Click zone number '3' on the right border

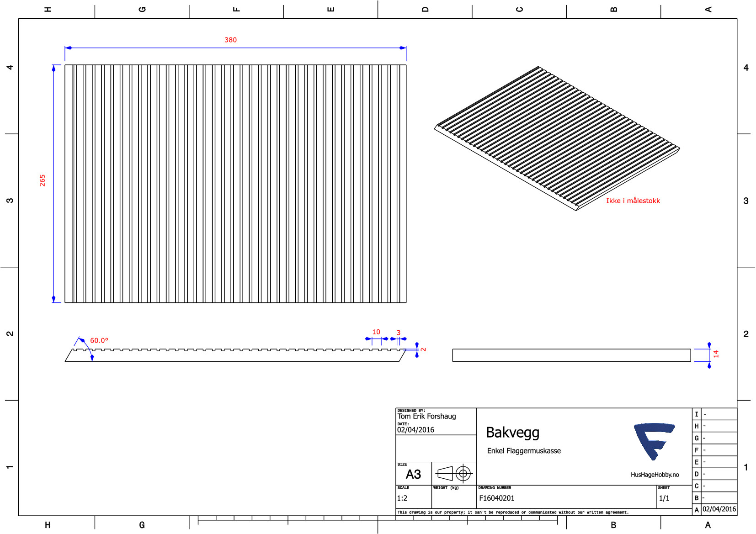pos(746,201)
